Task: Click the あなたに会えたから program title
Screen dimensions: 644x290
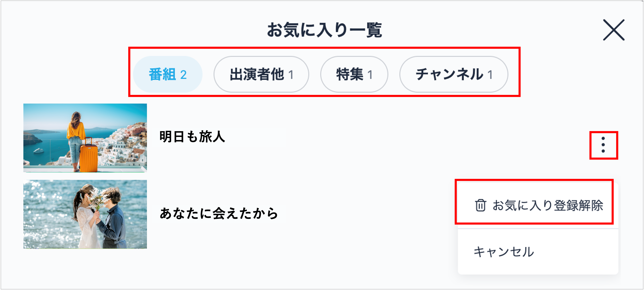Action: click(219, 213)
